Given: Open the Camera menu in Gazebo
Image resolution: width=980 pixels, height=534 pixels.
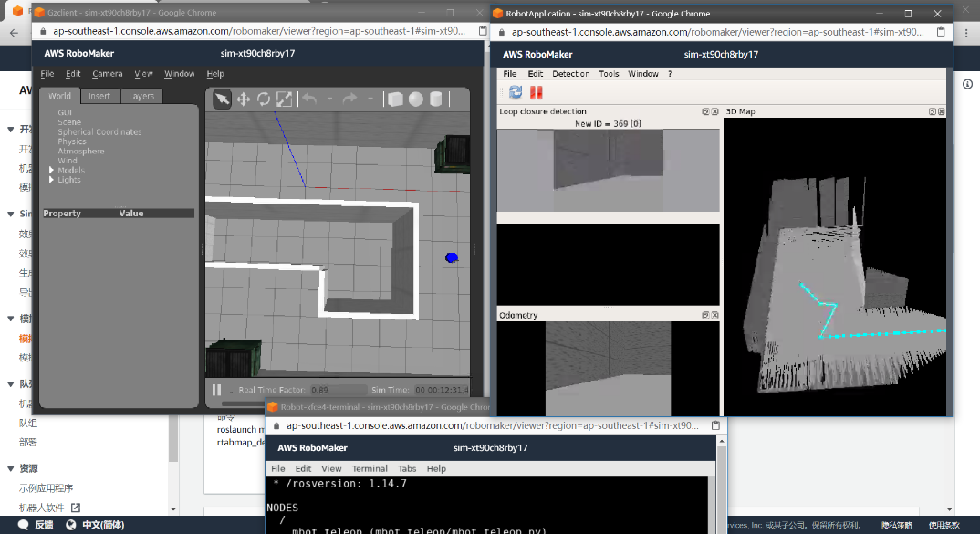Looking at the screenshot, I should 107,74.
